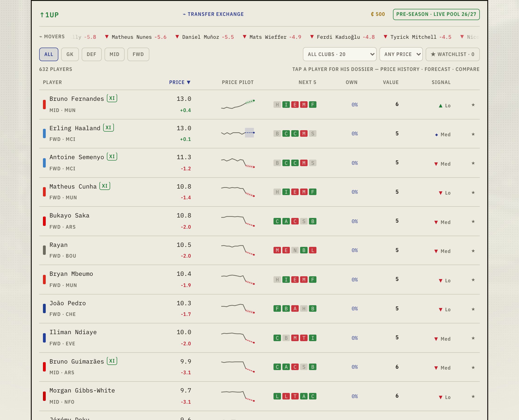
Task: Filter players by FWD
Action: click(x=138, y=54)
